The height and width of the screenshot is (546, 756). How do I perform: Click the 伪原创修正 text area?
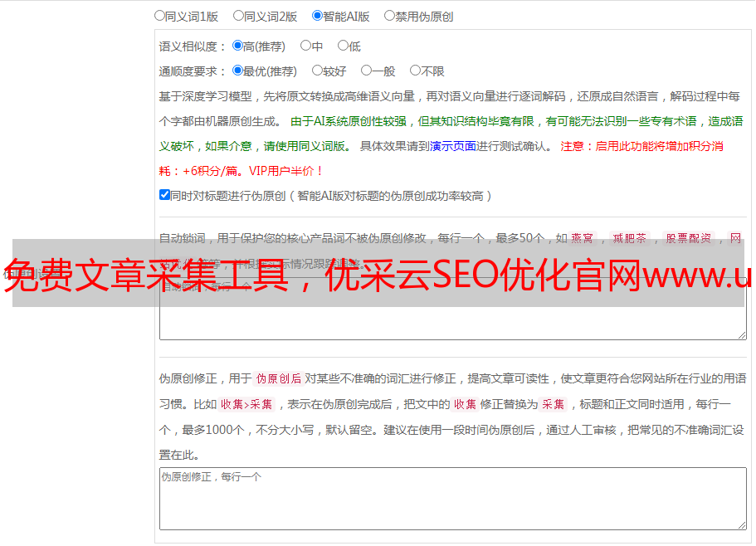point(453,499)
